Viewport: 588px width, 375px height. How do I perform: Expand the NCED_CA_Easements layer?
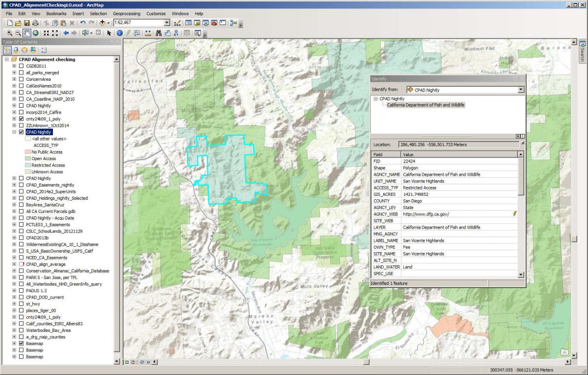pos(14,258)
